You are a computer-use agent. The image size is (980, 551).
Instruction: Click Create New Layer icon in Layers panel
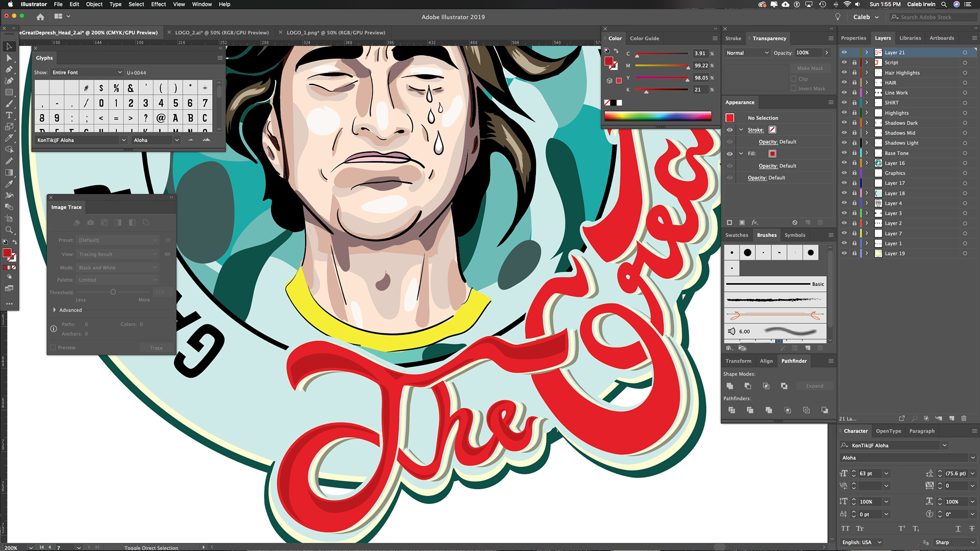(x=951, y=418)
